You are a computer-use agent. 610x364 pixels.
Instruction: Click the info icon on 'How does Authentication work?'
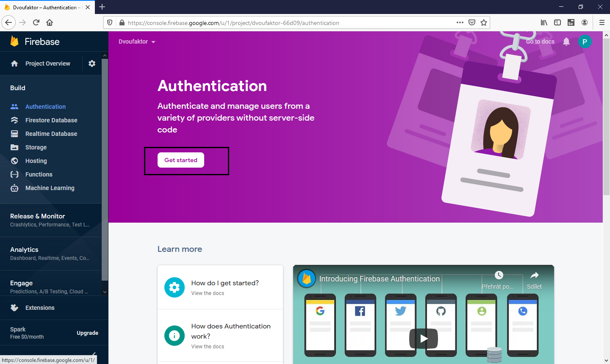pos(175,336)
